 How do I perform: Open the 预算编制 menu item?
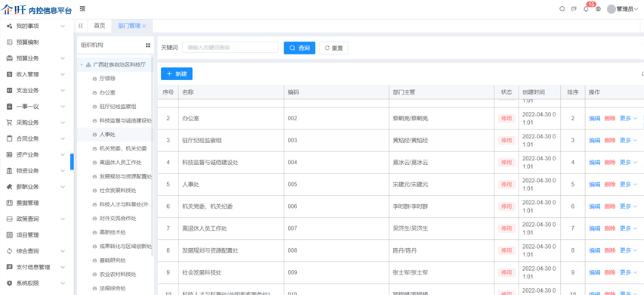click(x=27, y=42)
